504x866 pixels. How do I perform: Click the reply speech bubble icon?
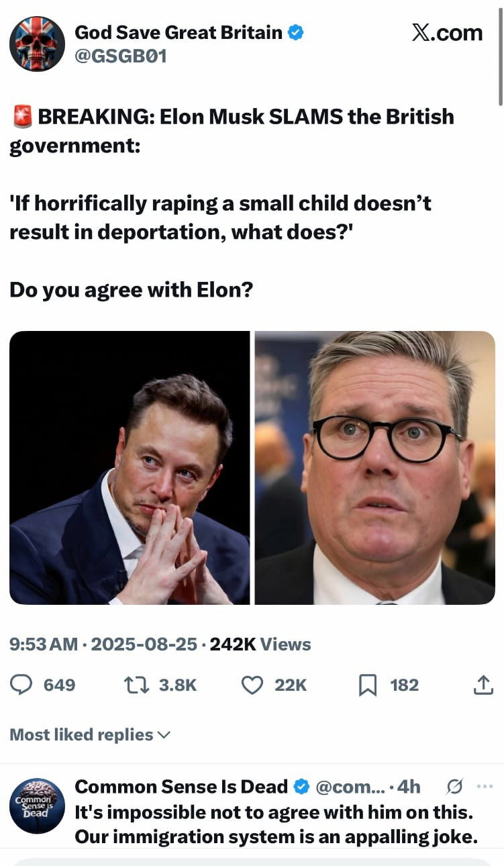(22, 685)
